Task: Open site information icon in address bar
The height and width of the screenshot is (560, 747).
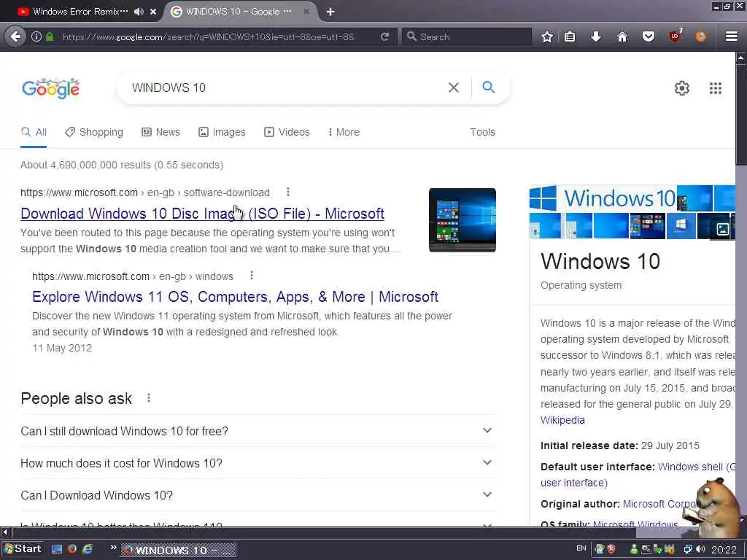Action: pos(36,36)
